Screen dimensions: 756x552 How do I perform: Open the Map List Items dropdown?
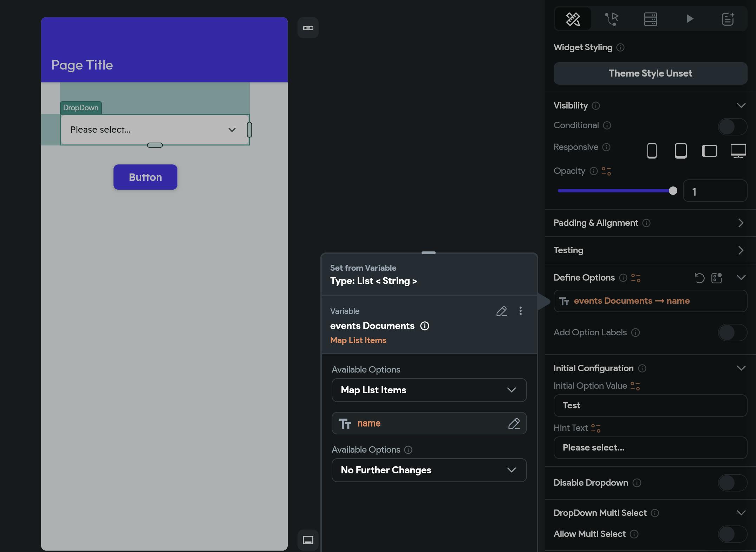[429, 390]
